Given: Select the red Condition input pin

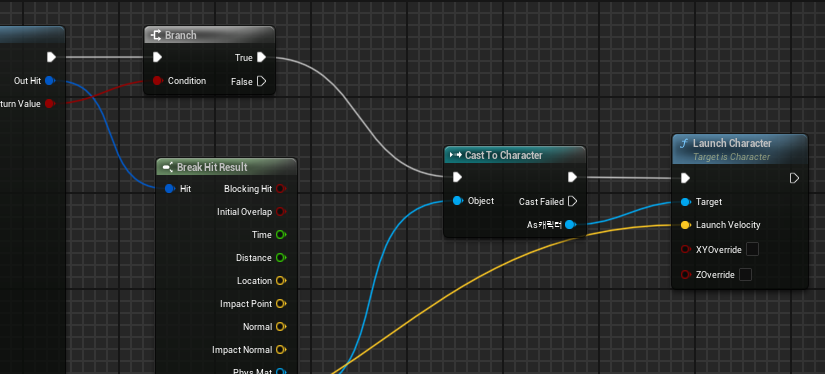Looking at the screenshot, I should coord(157,80).
